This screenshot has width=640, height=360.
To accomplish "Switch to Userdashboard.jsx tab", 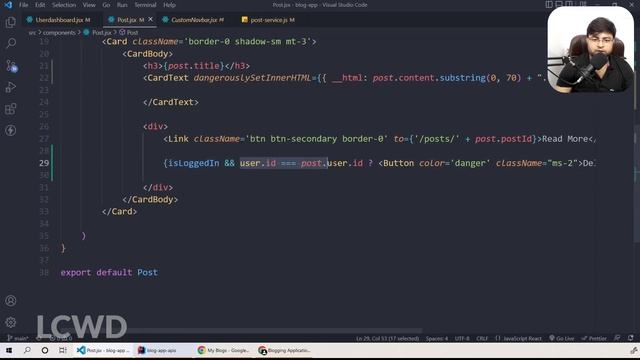I will click(62, 20).
